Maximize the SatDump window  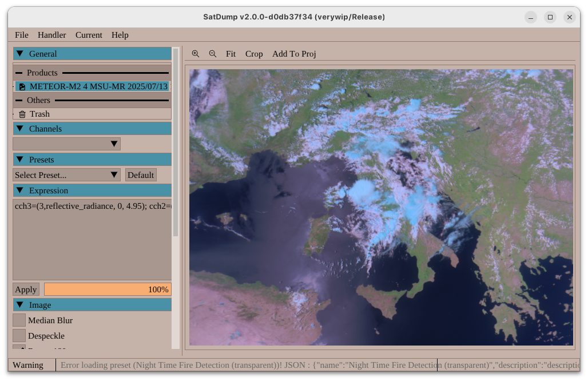pos(550,17)
